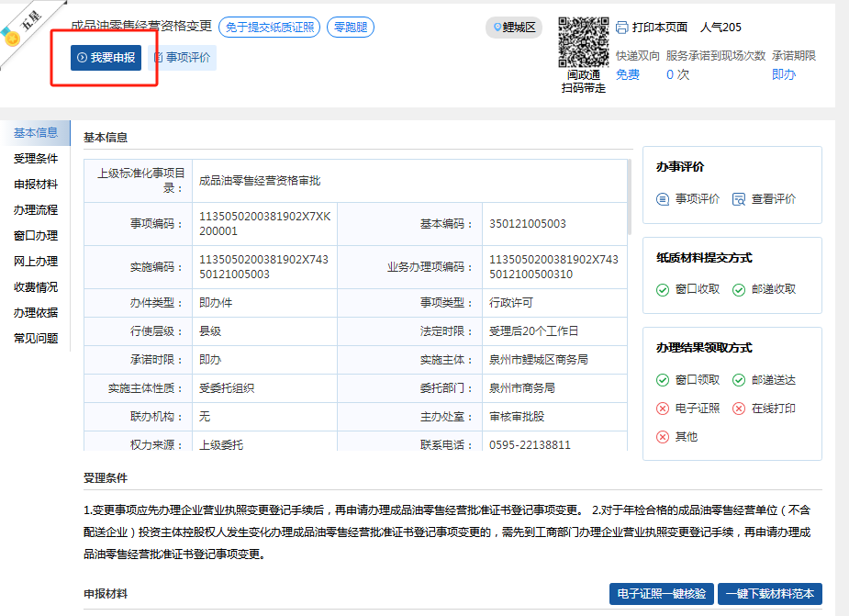Click the green check icon beside 窗口收取

(x=663, y=289)
